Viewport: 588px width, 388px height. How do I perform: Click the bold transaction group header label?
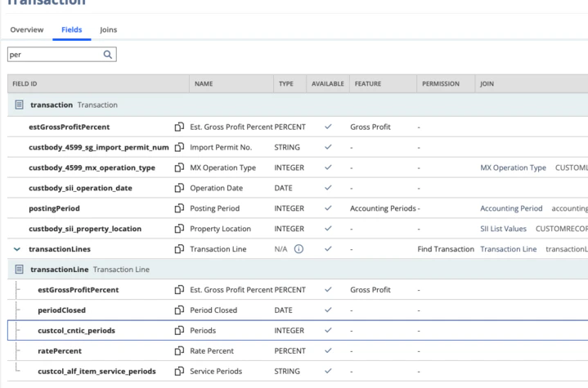[52, 105]
